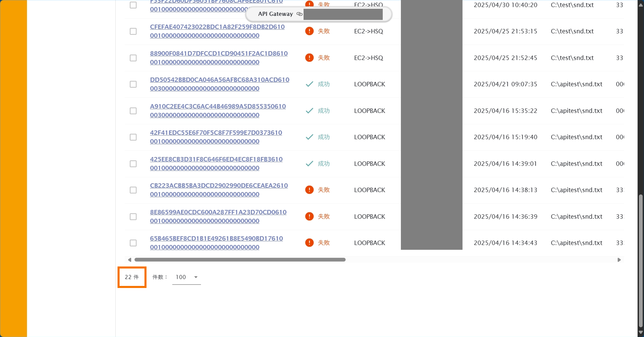The width and height of the screenshot is (644, 337).
Task: Open the DD50542BBD0CA046 transaction link
Action: 219,84
